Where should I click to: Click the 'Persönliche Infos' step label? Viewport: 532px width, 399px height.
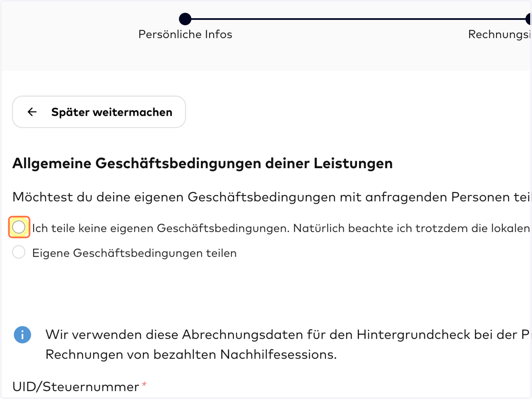pos(185,34)
